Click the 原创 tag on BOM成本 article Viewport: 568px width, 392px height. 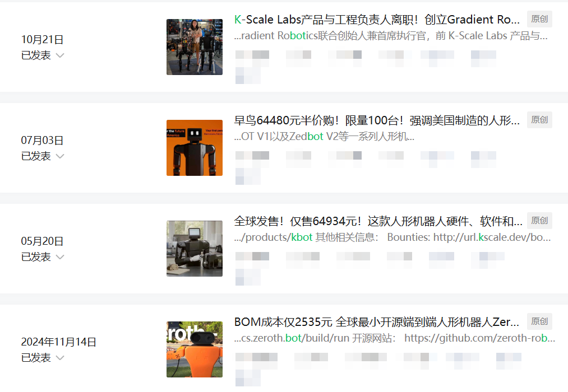[x=539, y=321]
